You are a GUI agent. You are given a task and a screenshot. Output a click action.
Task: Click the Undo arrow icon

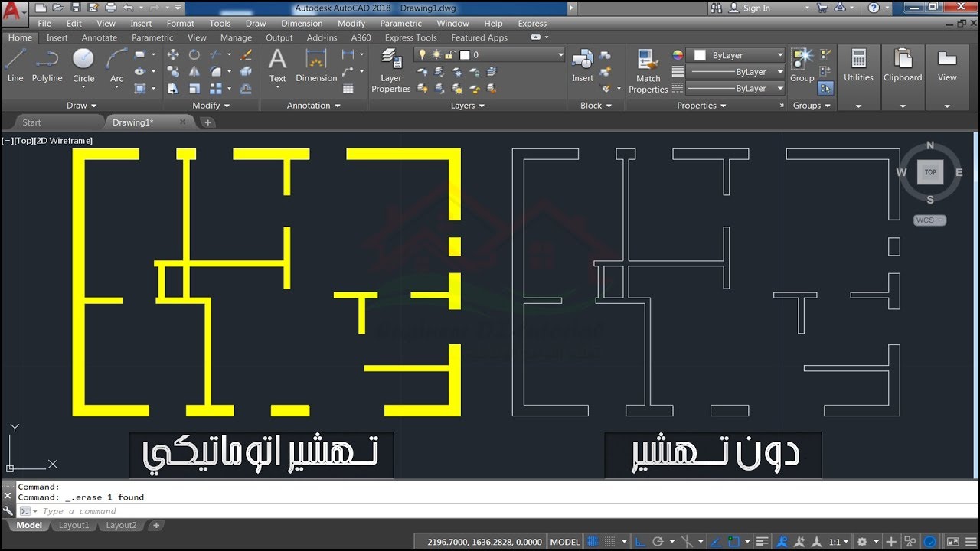[129, 8]
